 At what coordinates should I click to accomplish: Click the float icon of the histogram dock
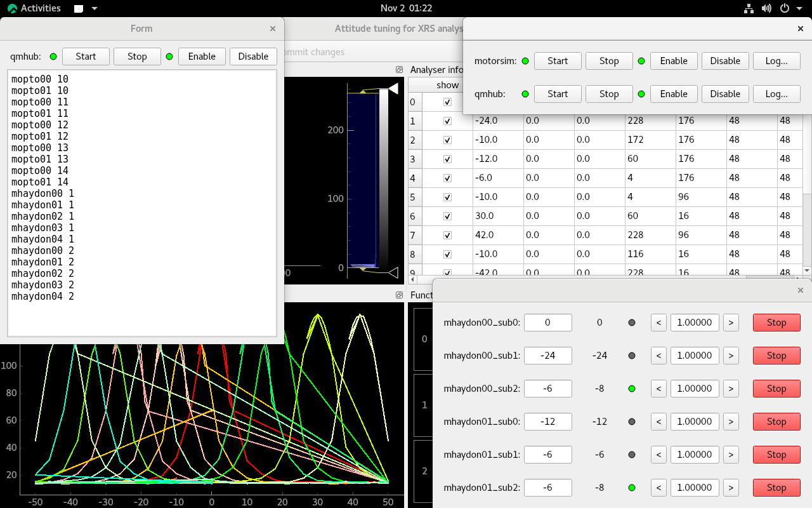click(x=399, y=69)
